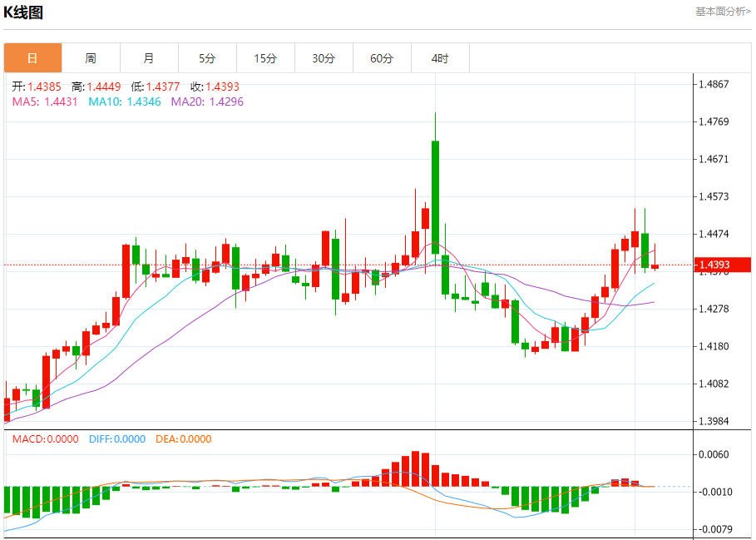Click the MA20: 1.4296 label

(x=207, y=102)
